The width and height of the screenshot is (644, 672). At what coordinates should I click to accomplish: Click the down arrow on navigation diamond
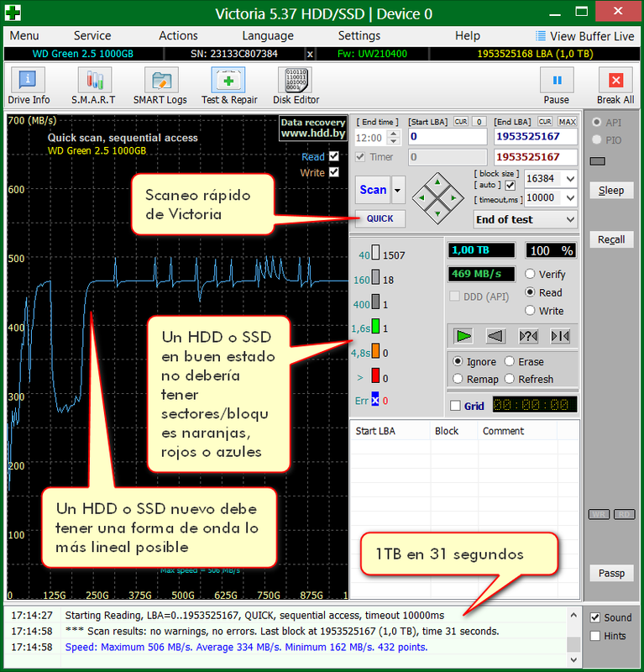pyautogui.click(x=437, y=213)
